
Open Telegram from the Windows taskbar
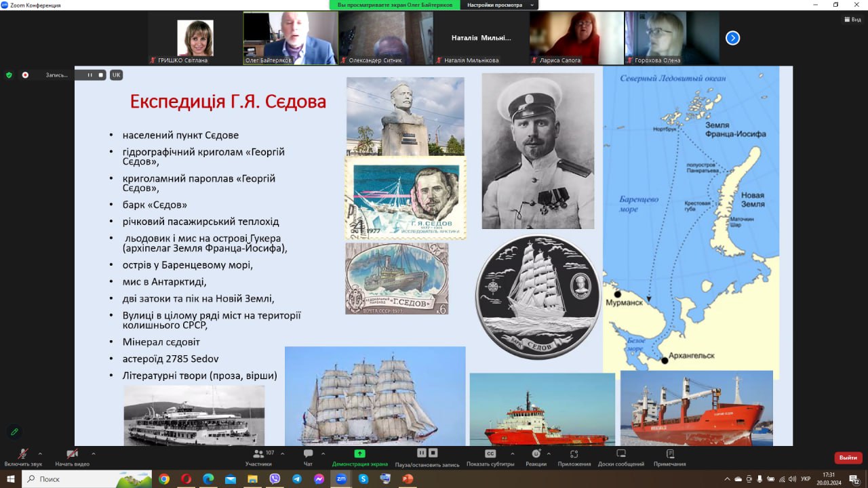[297, 479]
